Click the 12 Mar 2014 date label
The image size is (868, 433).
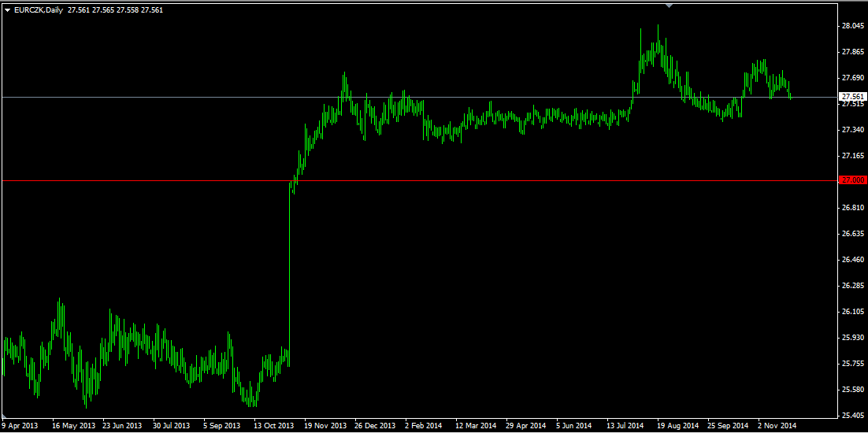[476, 427]
